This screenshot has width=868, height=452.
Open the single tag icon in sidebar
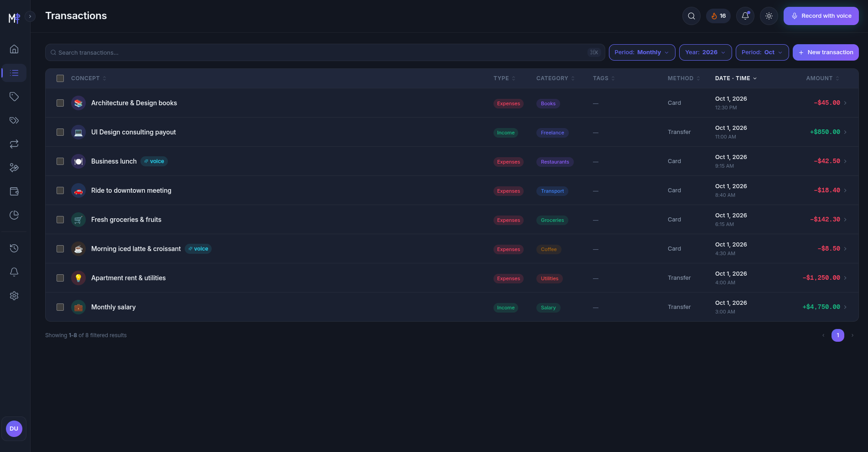pyautogui.click(x=14, y=97)
